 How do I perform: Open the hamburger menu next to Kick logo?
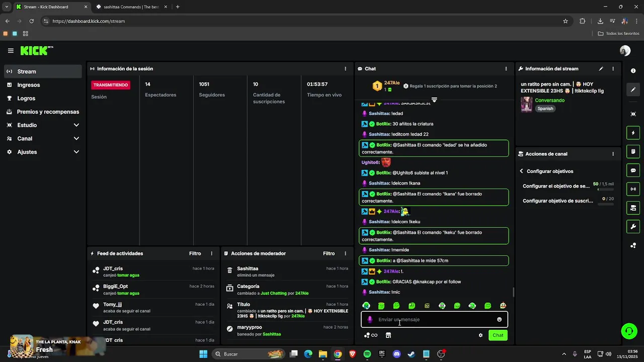(11, 51)
